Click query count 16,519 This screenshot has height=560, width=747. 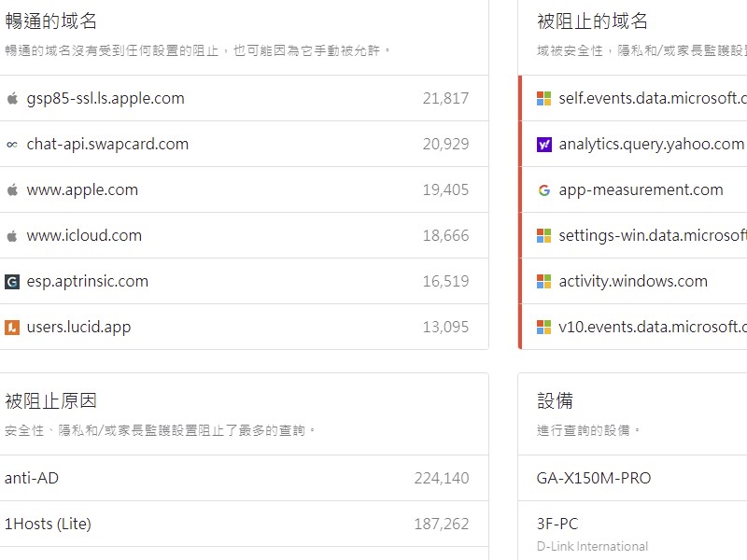click(445, 282)
